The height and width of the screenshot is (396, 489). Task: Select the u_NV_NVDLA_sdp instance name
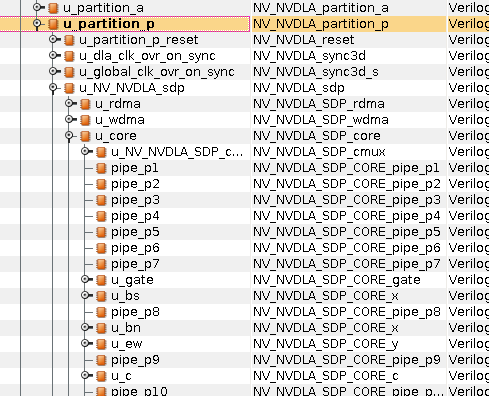(132, 88)
